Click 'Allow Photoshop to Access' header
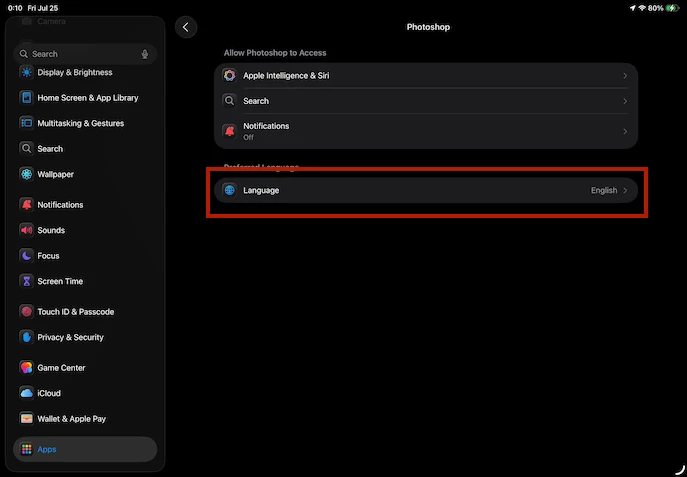This screenshot has height=477, width=687. [x=275, y=53]
